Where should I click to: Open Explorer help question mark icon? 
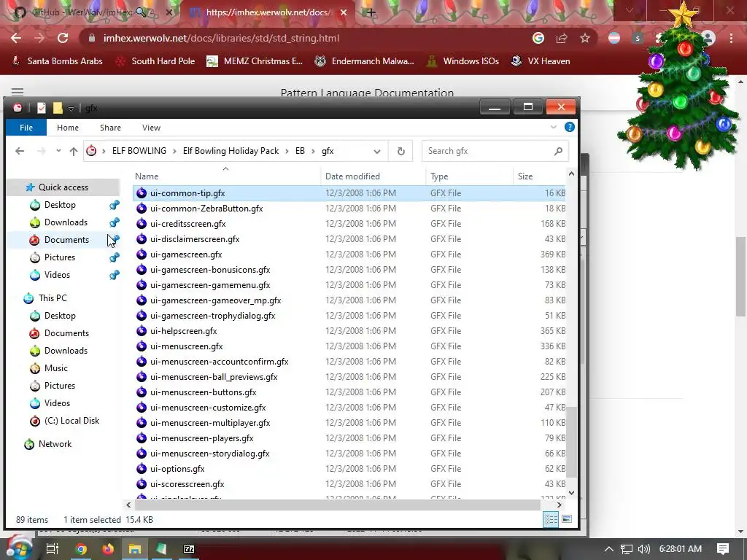pos(569,127)
